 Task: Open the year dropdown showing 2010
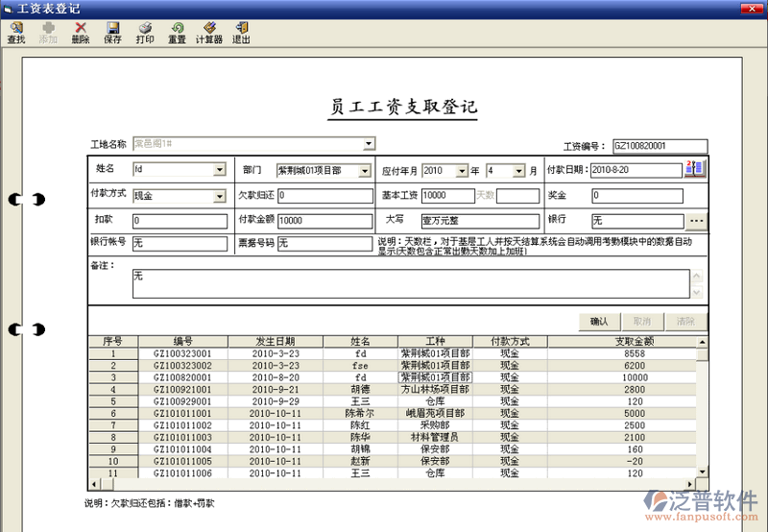point(462,171)
